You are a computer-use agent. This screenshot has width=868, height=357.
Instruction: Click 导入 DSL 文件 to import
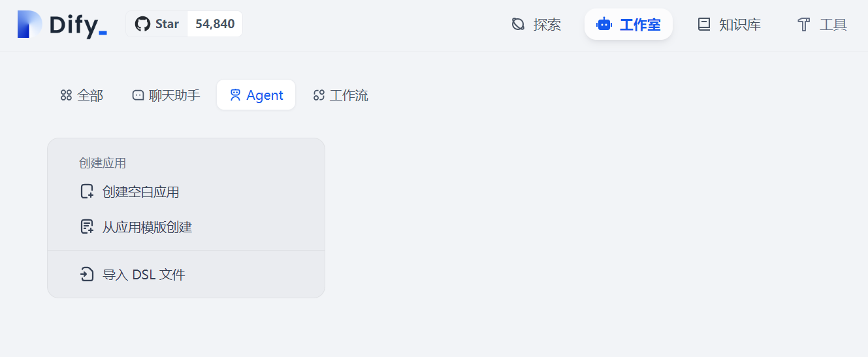tap(144, 275)
